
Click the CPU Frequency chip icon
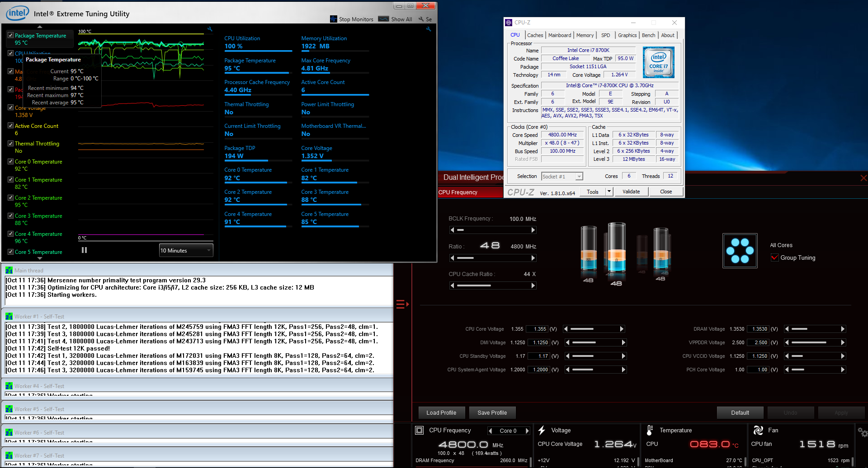click(x=419, y=430)
